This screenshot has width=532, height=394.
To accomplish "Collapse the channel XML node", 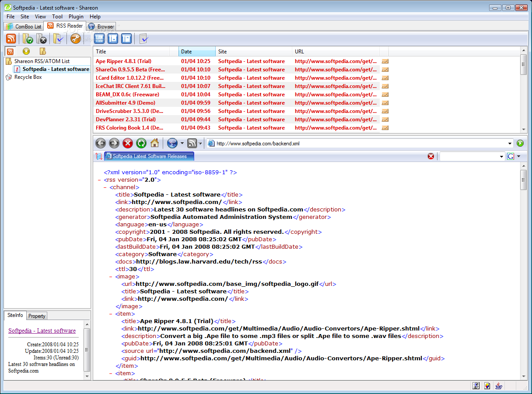I will click(105, 187).
